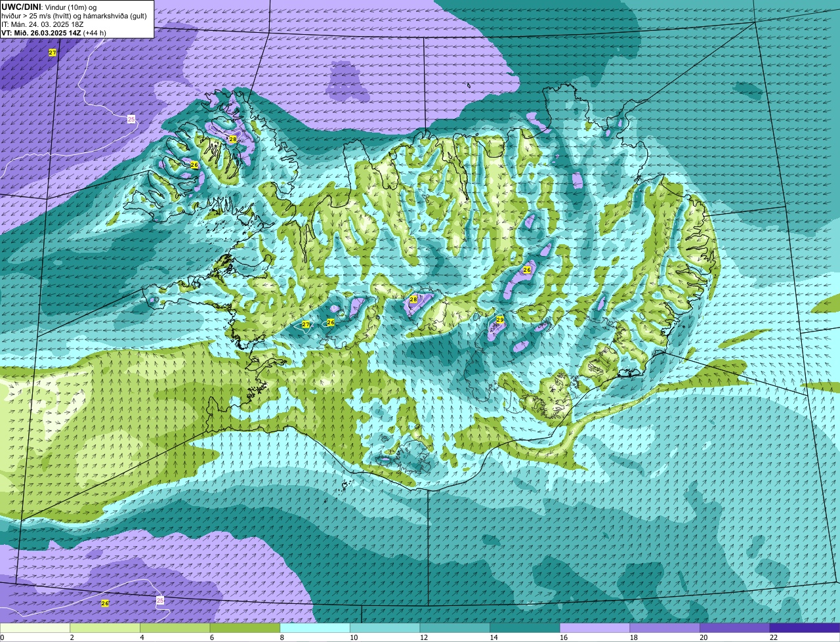Select the turquoise 10–12 legend swatch
Viewport: 840px width, 642px height.
(385, 628)
